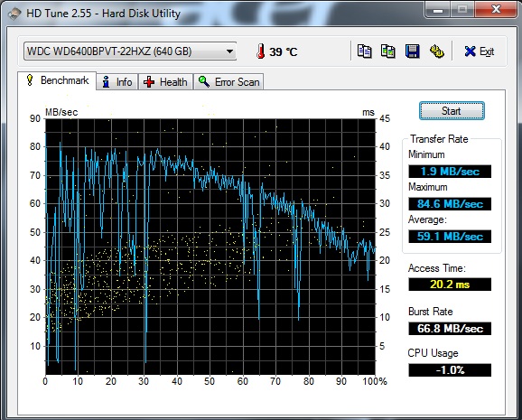Viewport: 522px width, 420px height.
Task: Click the thermometer temperature icon
Action: point(261,51)
